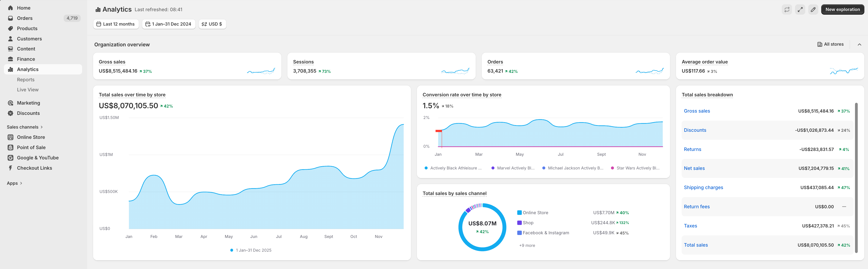The width and height of the screenshot is (868, 269).
Task: Expand the Sales channels section
Action: pyautogui.click(x=25, y=127)
